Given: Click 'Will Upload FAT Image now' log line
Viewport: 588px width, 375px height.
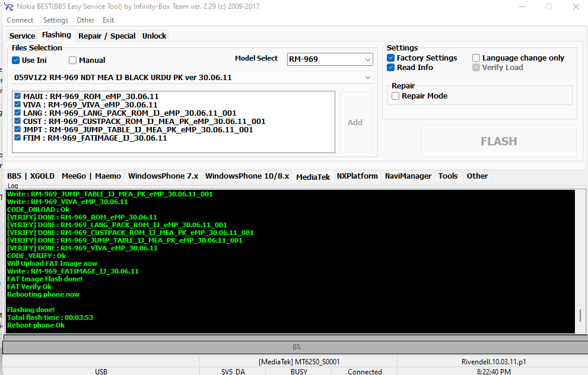Looking at the screenshot, I should click(52, 263).
